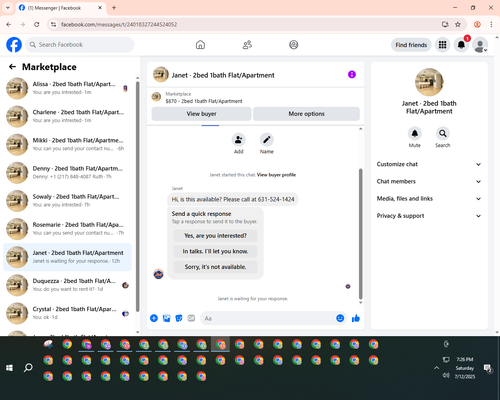This screenshot has width=500, height=400.
Task: Click the chat message area scrollbar
Action: click(x=360, y=233)
